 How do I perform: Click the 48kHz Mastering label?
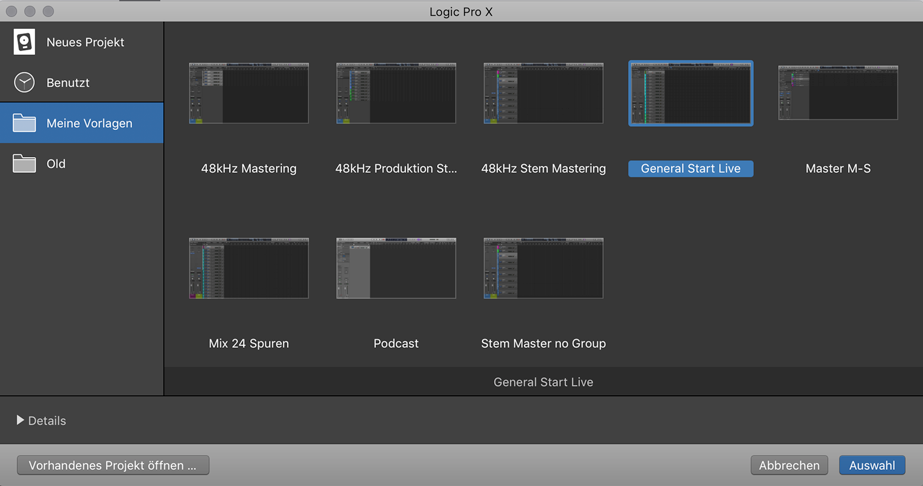tap(248, 168)
